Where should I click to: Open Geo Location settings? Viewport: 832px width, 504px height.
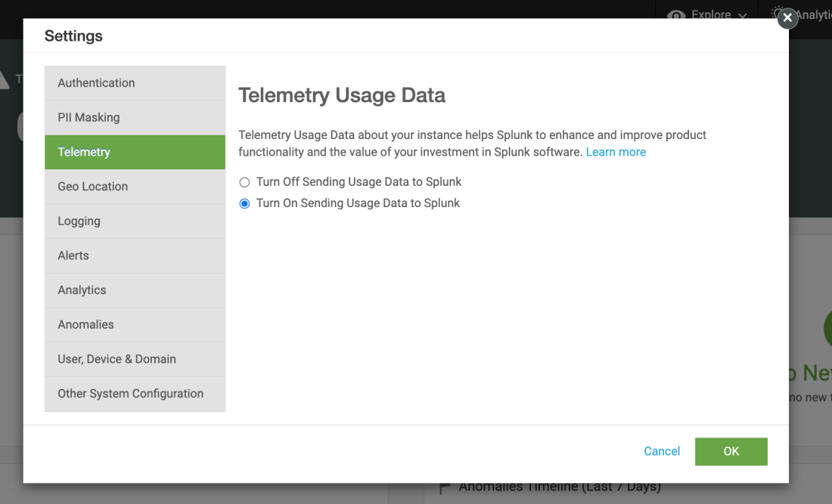[x=135, y=187]
